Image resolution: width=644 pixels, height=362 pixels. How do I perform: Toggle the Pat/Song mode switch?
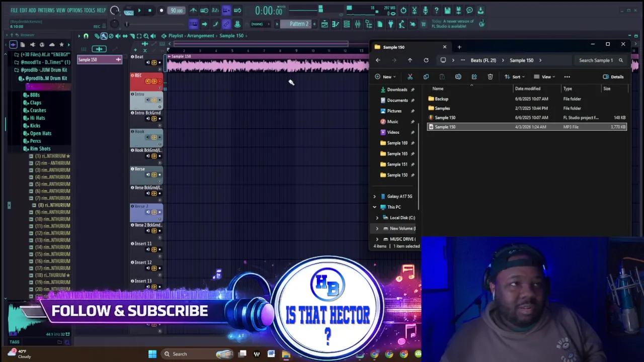[128, 10]
